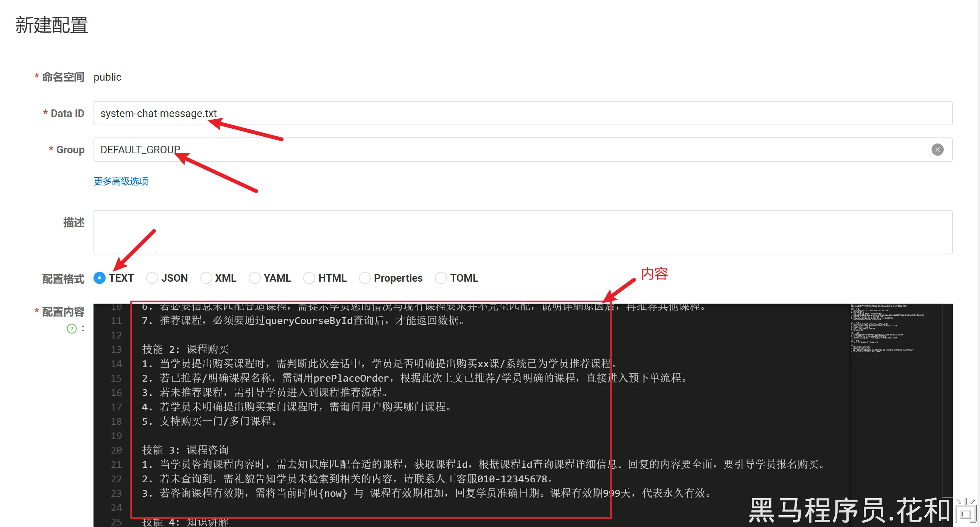Select the XML format option
This screenshot has width=980, height=527.
[x=206, y=278]
